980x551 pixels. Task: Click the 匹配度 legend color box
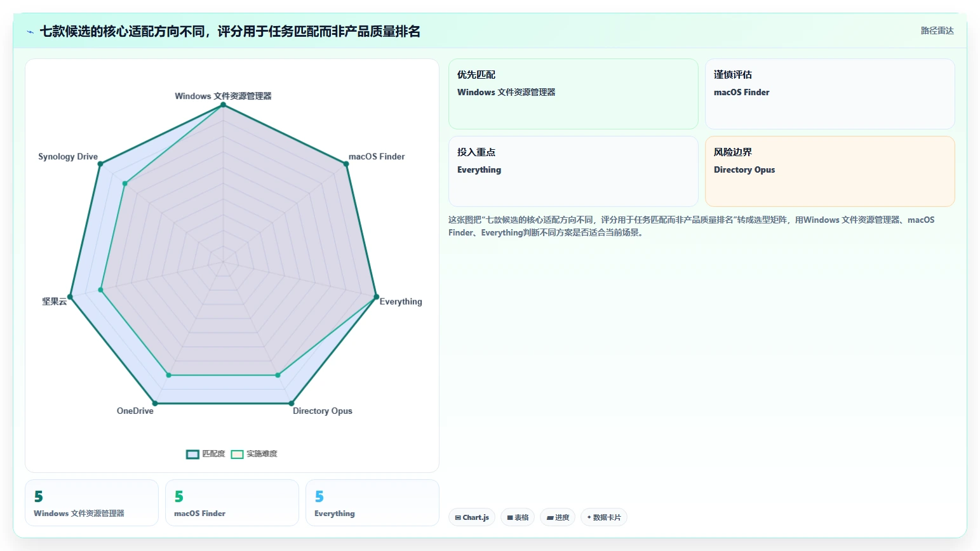pos(192,454)
